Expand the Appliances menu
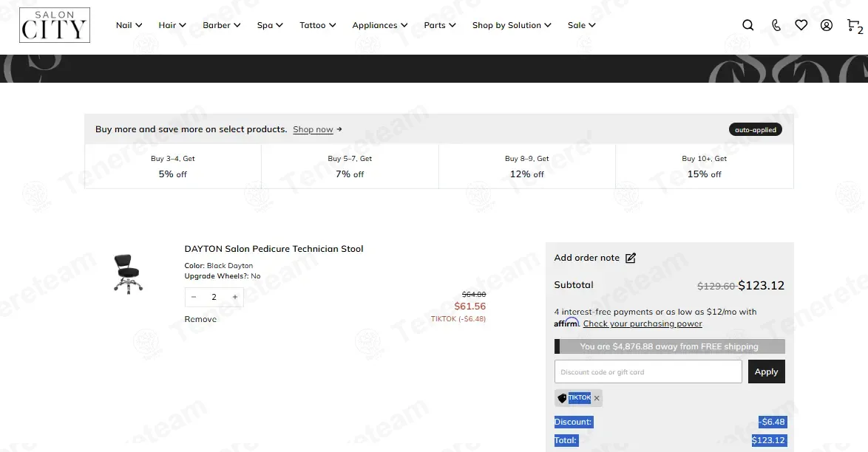868x452 pixels. tap(380, 25)
